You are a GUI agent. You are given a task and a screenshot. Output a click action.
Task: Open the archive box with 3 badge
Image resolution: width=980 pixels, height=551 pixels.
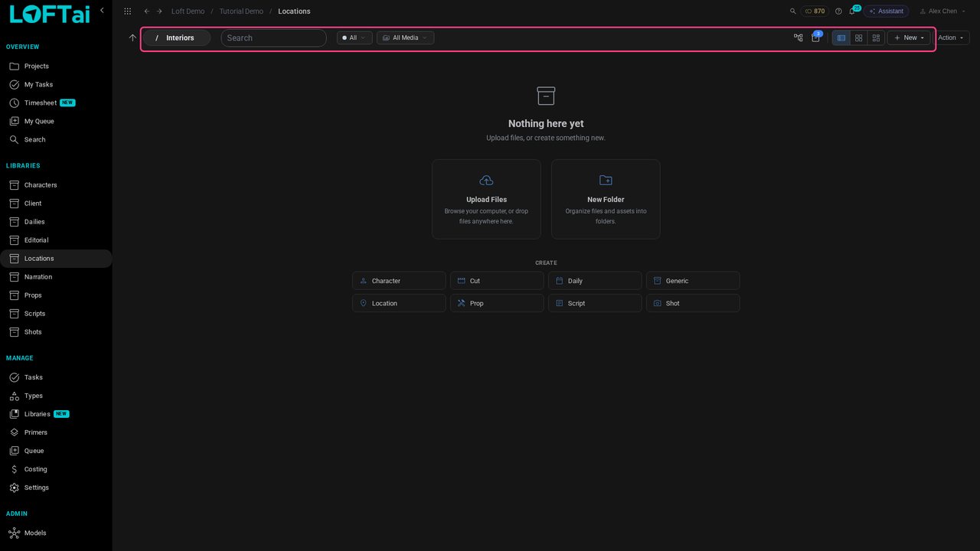[816, 37]
